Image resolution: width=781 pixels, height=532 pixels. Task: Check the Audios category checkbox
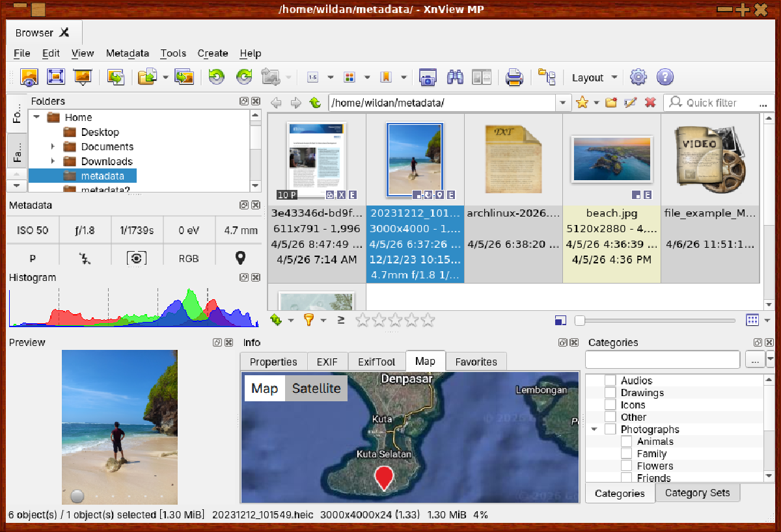(610, 380)
